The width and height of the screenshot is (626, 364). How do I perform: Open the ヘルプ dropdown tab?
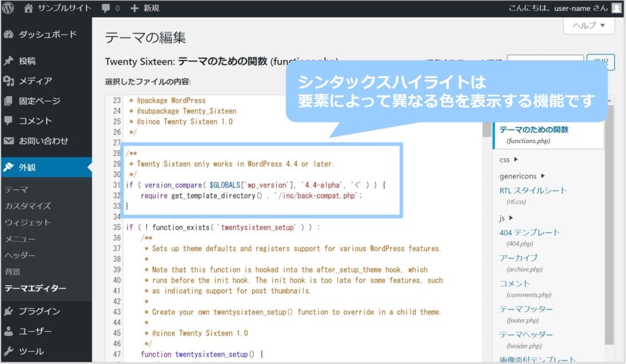(589, 26)
